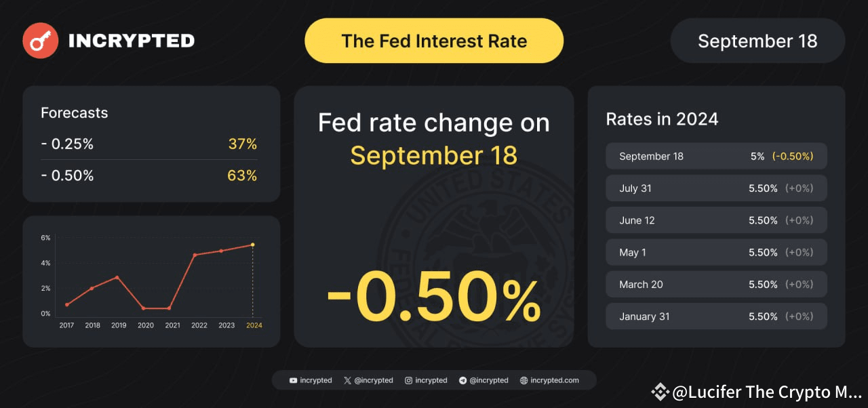Viewport: 868px width, 408px height.
Task: Click the -0.50% forecast showing 63%
Action: point(149,176)
